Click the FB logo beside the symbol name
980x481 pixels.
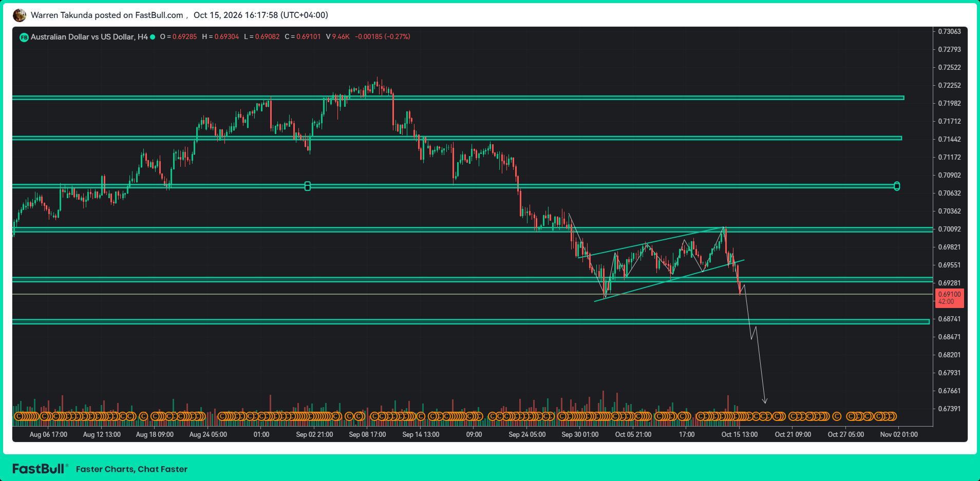24,37
